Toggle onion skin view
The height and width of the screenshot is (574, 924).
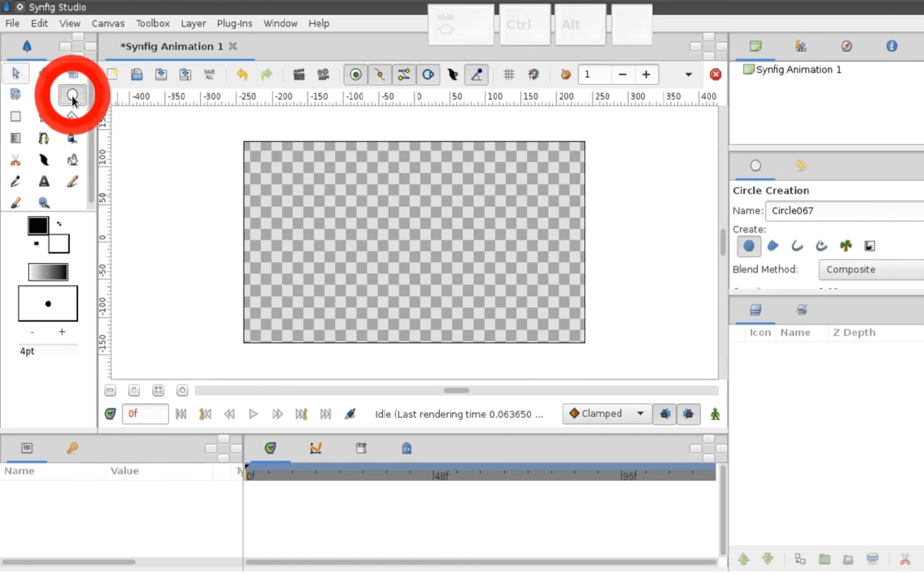(x=565, y=74)
